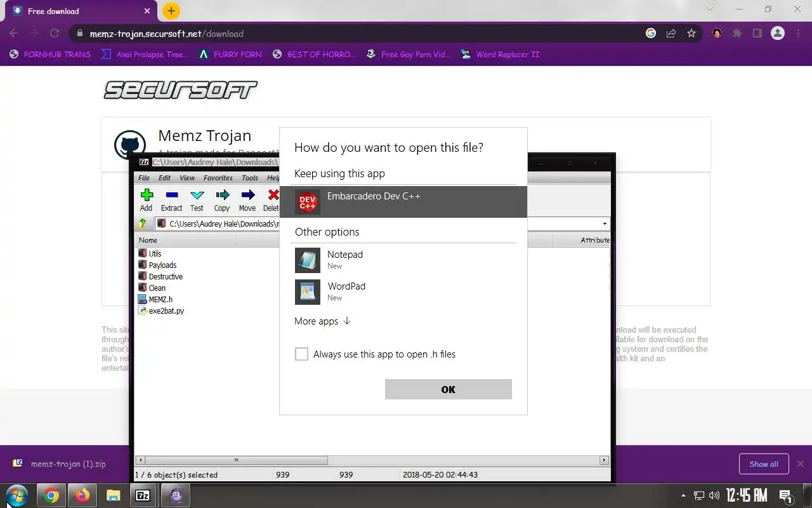The width and height of the screenshot is (812, 508).
Task: Click the 7-Zip Add toolbar icon
Action: pos(147,196)
